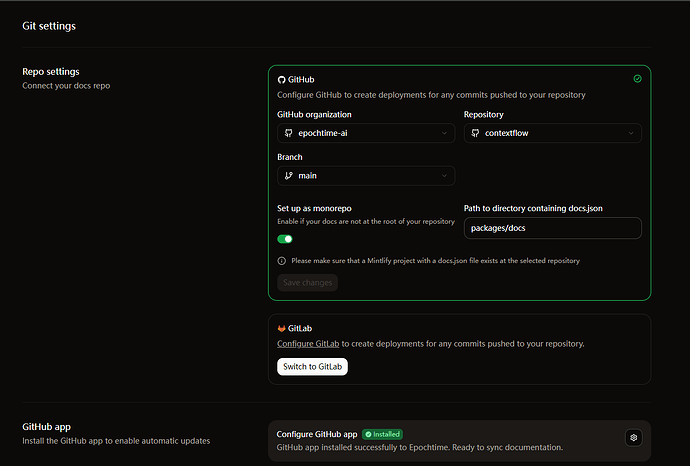Click the GitHub app installed successfully message

tap(419, 447)
